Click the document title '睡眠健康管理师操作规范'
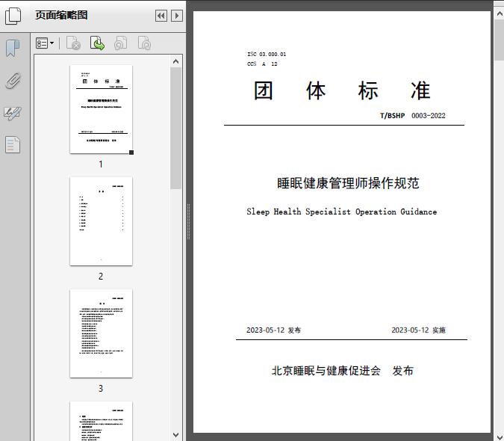Image resolution: width=504 pixels, height=441 pixels. 348,183
